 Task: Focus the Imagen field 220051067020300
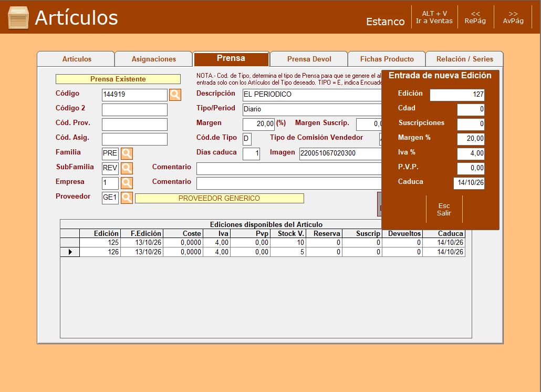pyautogui.click(x=340, y=153)
